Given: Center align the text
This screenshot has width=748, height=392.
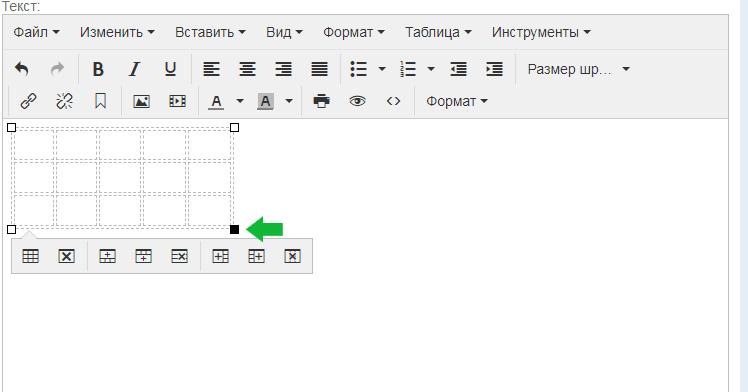Looking at the screenshot, I should [247, 69].
